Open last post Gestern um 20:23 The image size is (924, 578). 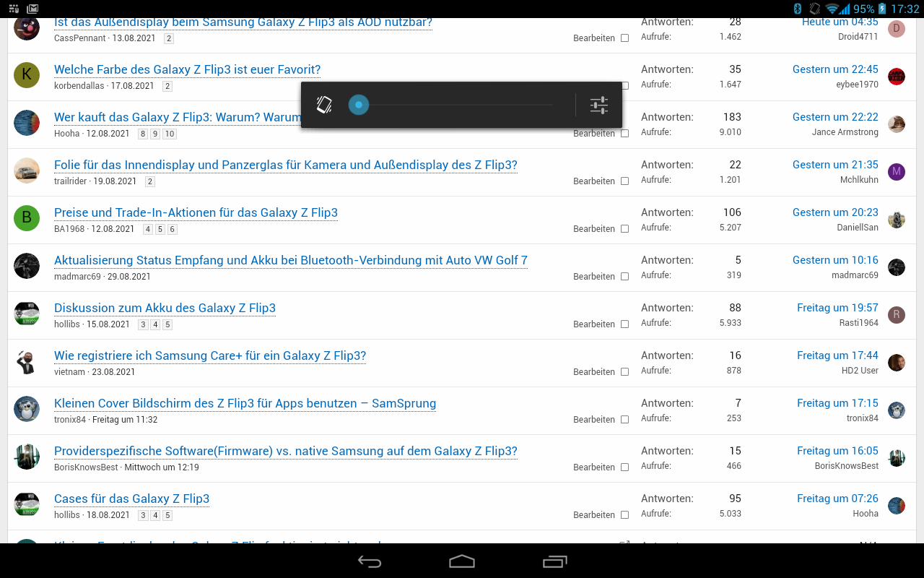(x=835, y=212)
